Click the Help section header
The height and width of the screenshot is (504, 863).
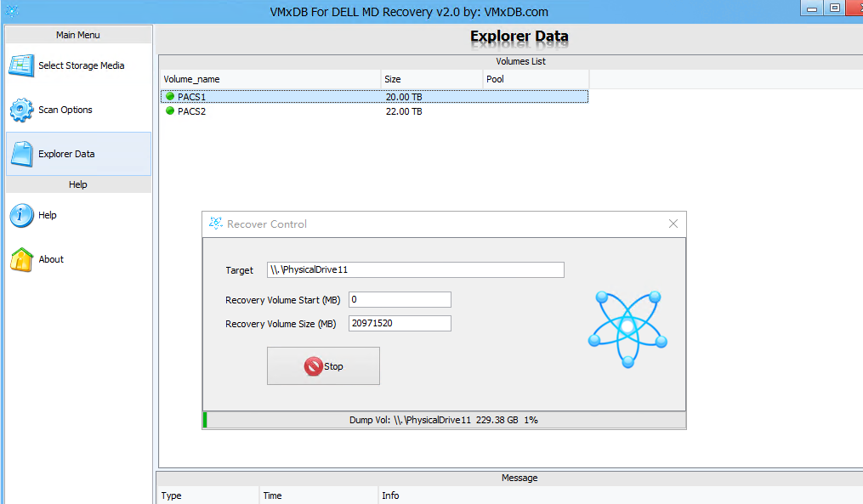[78, 184]
